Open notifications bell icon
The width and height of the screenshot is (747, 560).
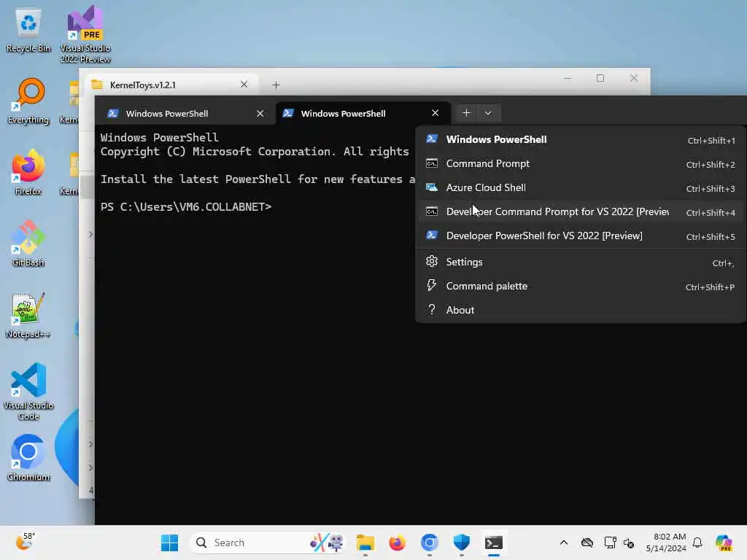pyautogui.click(x=697, y=542)
